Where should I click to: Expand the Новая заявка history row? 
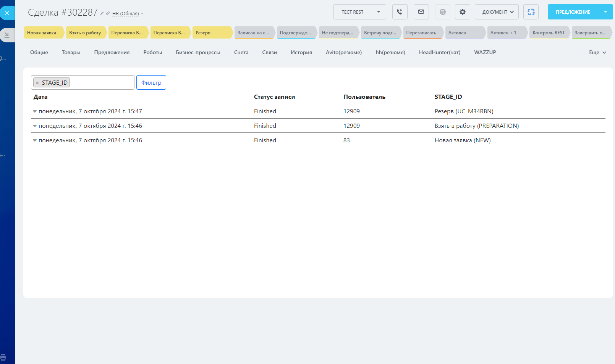click(35, 140)
